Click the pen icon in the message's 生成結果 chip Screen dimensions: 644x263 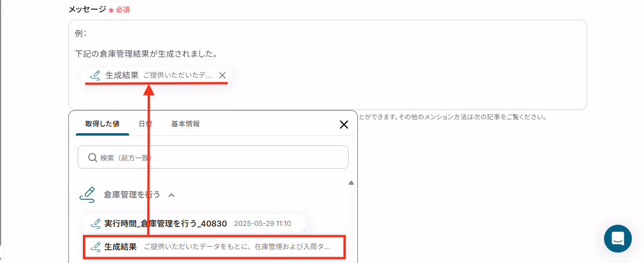(x=95, y=75)
